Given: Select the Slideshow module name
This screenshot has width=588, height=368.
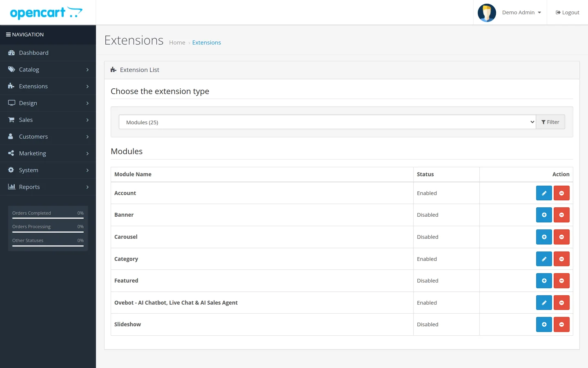Looking at the screenshot, I should pyautogui.click(x=127, y=324).
